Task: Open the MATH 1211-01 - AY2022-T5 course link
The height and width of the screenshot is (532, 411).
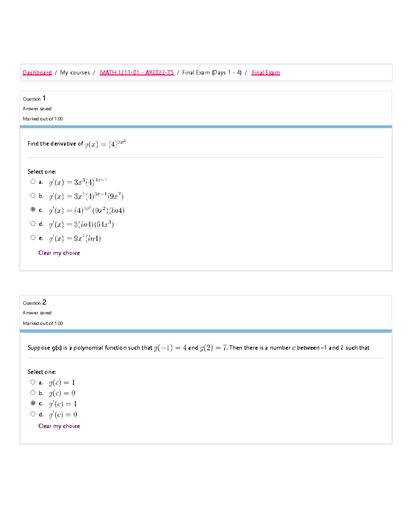Action: tap(136, 72)
